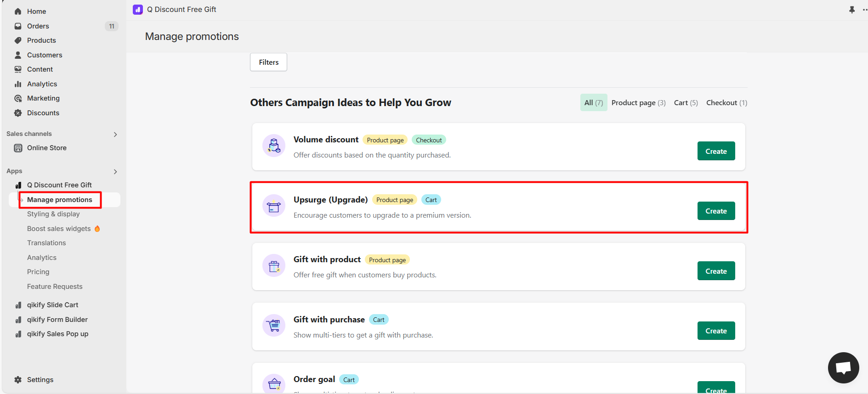Click the purple Q Discount Free Gift header icon

coord(138,10)
